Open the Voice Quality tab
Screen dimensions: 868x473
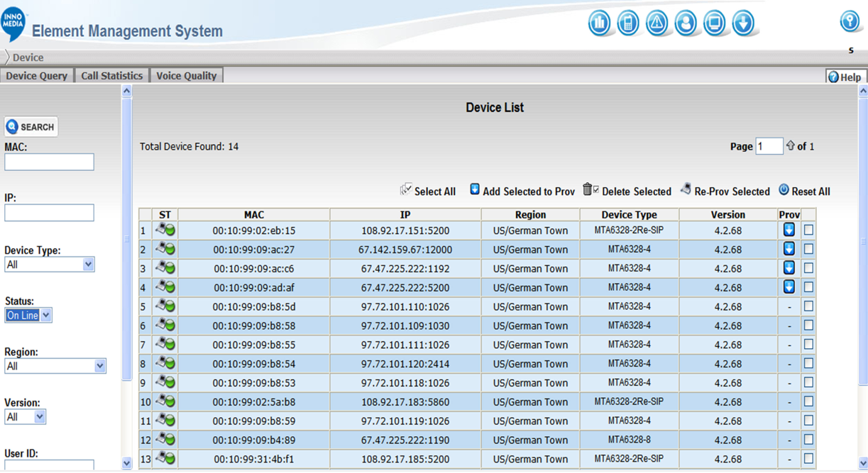(186, 76)
